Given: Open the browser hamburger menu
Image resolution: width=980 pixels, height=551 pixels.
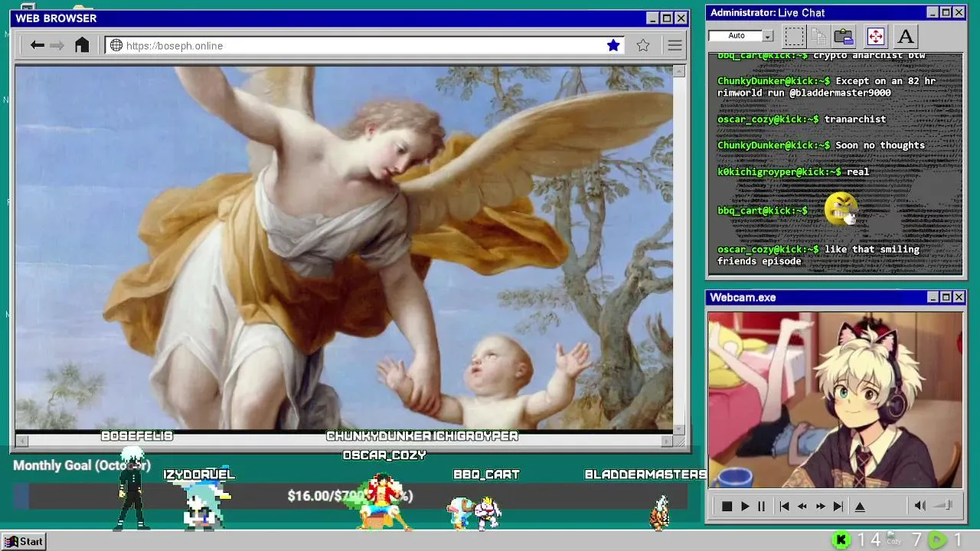Looking at the screenshot, I should (675, 45).
